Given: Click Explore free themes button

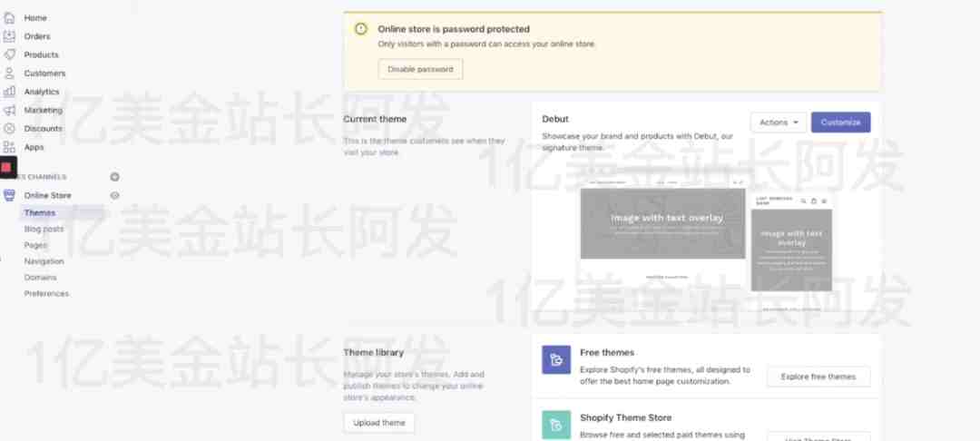Looking at the screenshot, I should coord(818,377).
